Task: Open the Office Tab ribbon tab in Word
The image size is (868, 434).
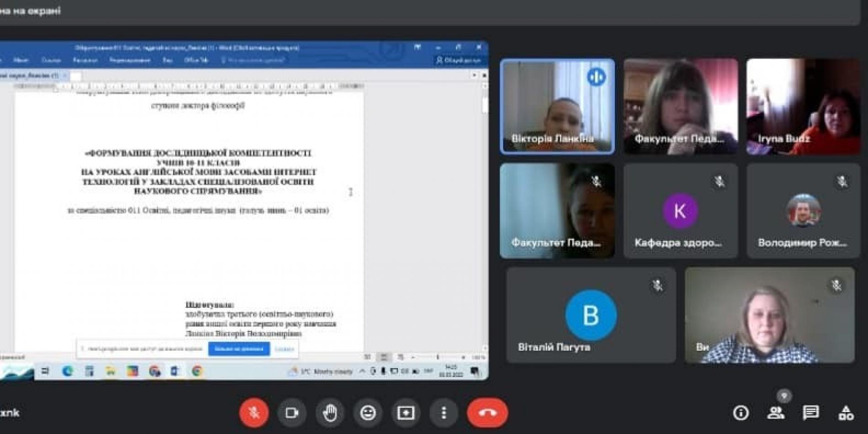Action: coord(196,60)
